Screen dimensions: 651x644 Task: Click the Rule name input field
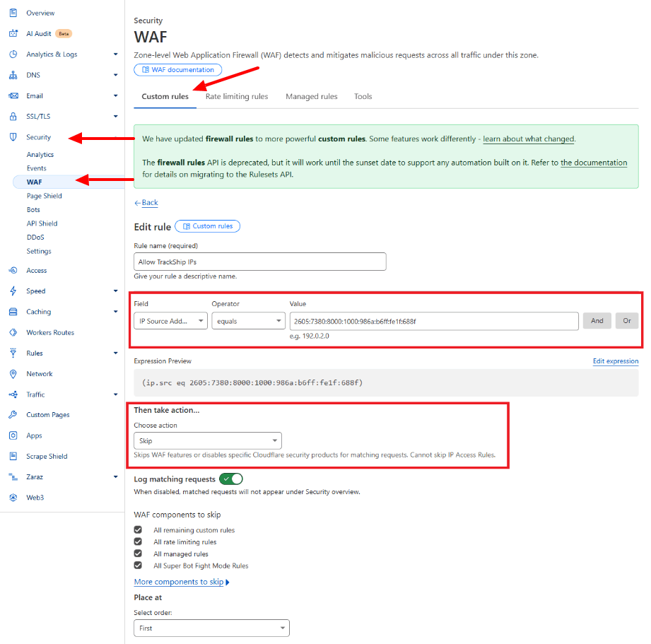click(260, 262)
